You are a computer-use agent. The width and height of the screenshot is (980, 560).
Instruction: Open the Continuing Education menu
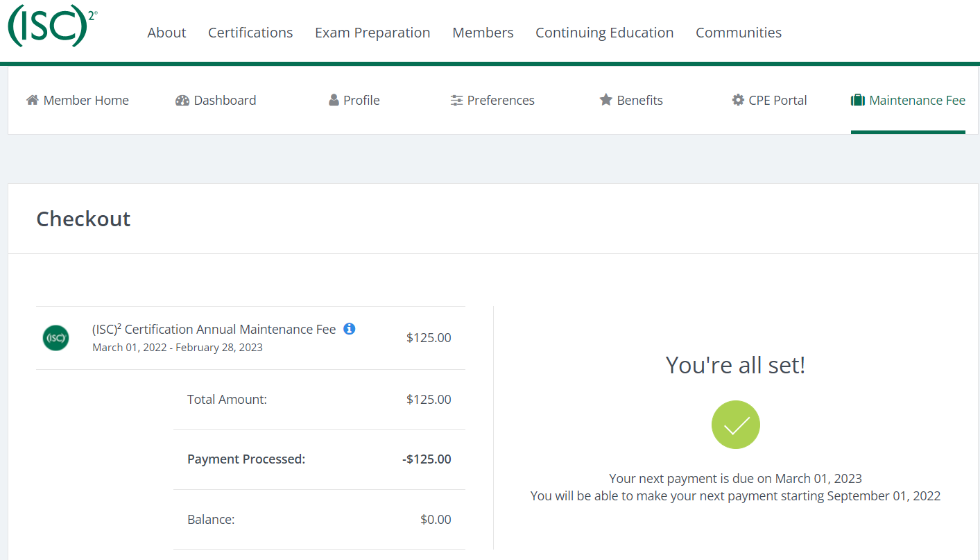coord(604,33)
